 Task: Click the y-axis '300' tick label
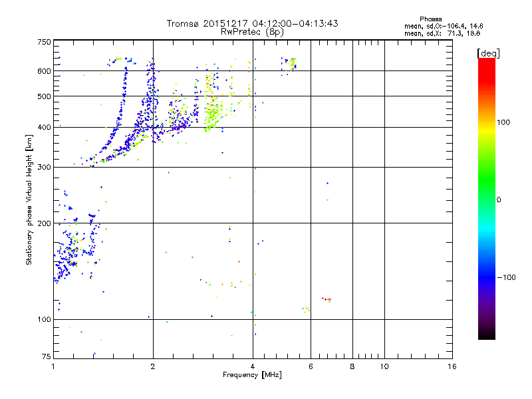tap(44, 168)
